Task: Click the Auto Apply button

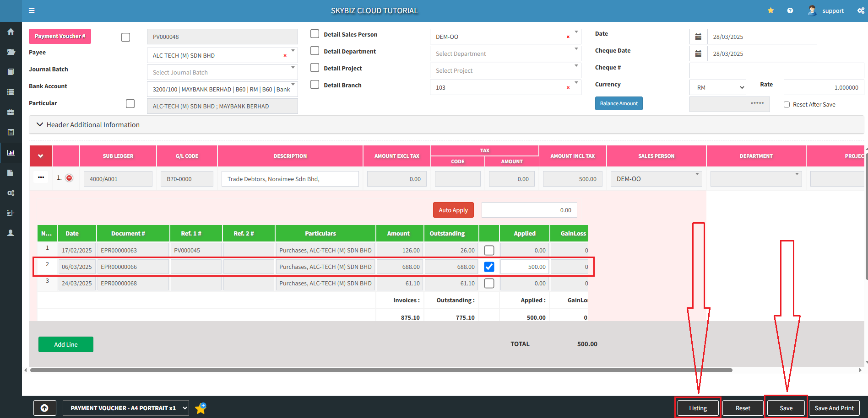Action: (453, 210)
